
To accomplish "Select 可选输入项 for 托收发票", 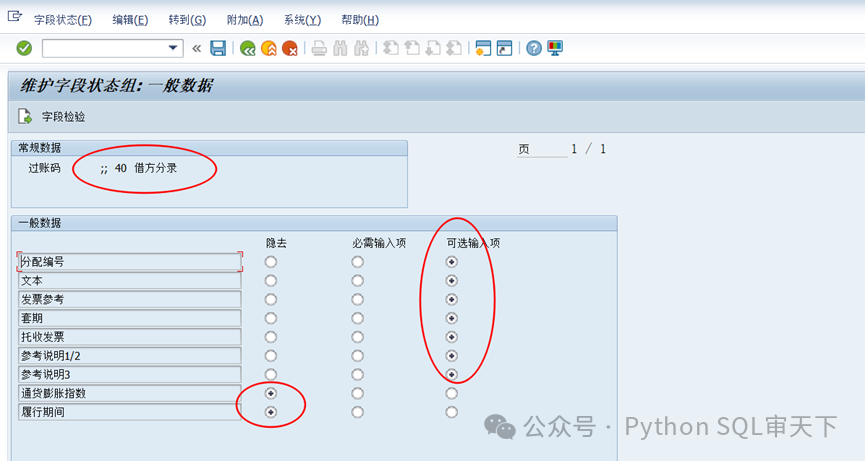I will pos(451,337).
